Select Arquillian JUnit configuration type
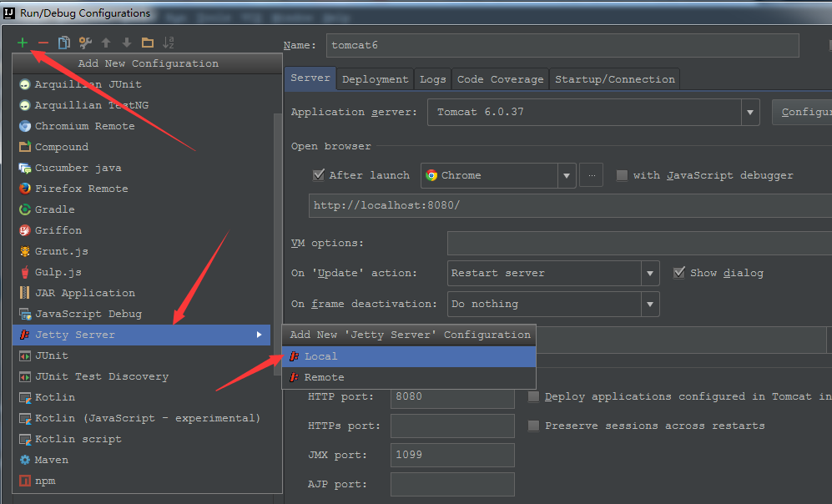 coord(142,84)
